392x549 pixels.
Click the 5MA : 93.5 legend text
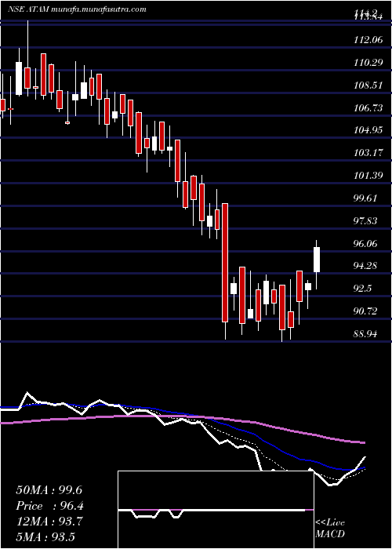pos(45,537)
